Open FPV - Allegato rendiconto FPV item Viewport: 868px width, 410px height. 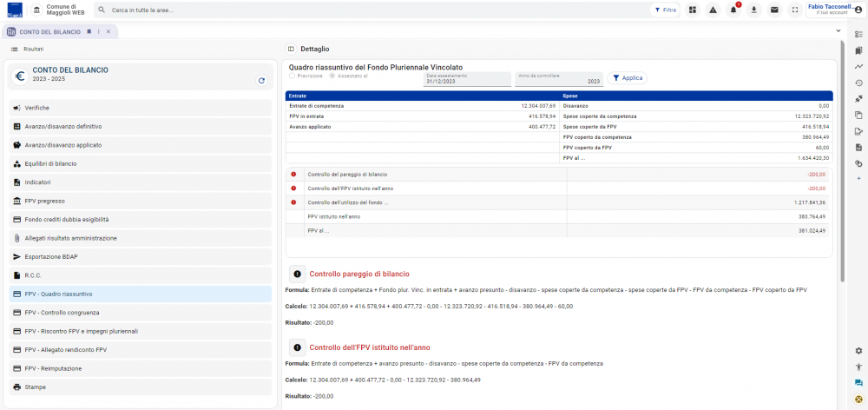tap(140, 349)
